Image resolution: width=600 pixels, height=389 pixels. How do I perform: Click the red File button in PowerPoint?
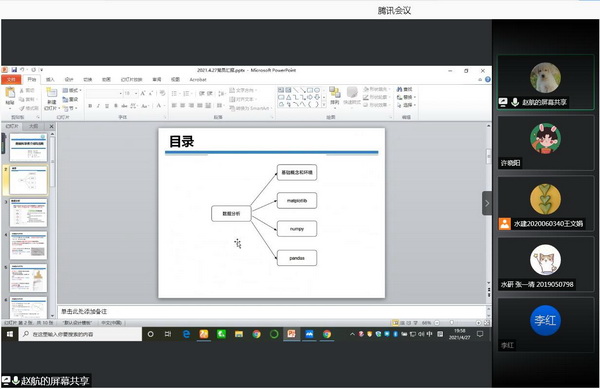pyautogui.click(x=11, y=80)
